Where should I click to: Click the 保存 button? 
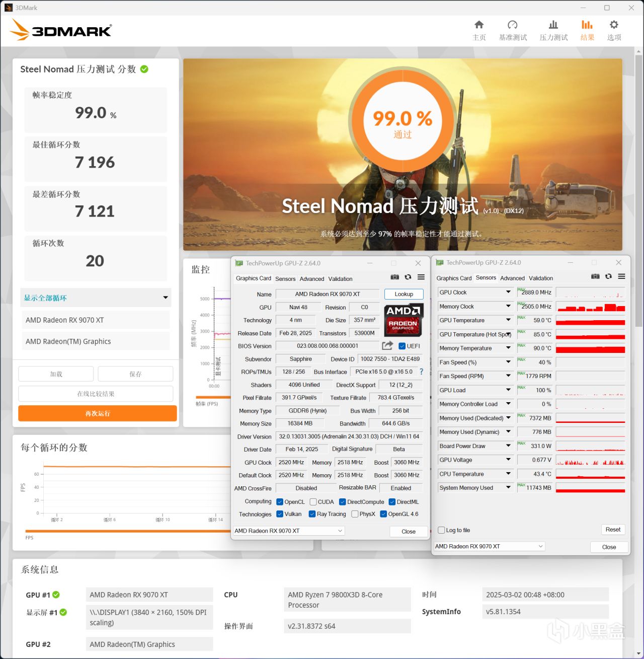point(135,374)
